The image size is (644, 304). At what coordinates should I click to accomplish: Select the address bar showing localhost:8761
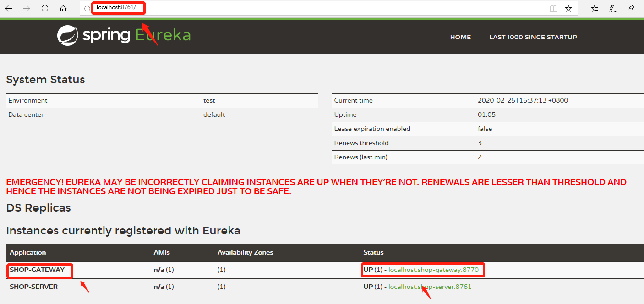[x=118, y=8]
